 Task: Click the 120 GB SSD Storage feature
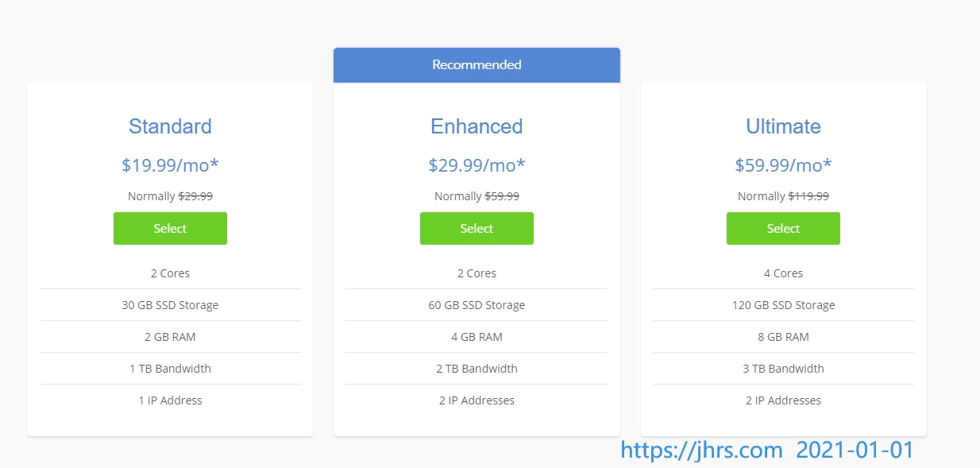[783, 305]
